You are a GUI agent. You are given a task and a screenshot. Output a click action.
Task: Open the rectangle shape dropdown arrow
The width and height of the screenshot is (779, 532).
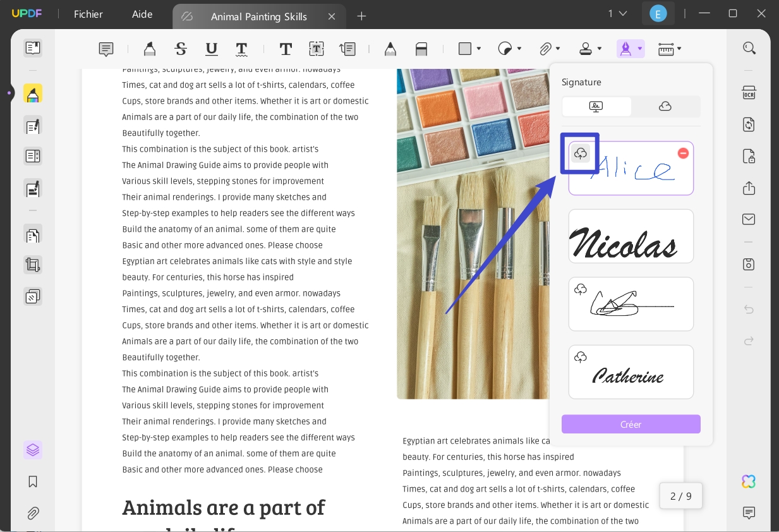[x=479, y=49]
